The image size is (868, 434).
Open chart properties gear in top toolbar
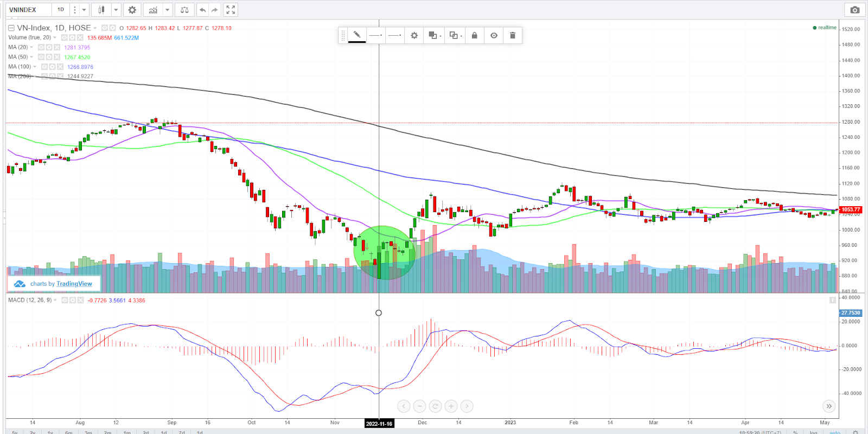pyautogui.click(x=132, y=10)
